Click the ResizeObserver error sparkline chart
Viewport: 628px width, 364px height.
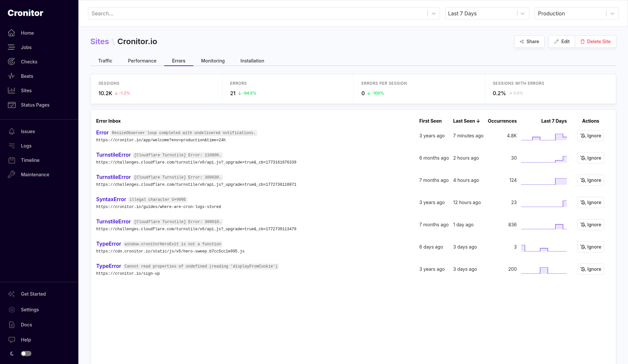(544, 136)
